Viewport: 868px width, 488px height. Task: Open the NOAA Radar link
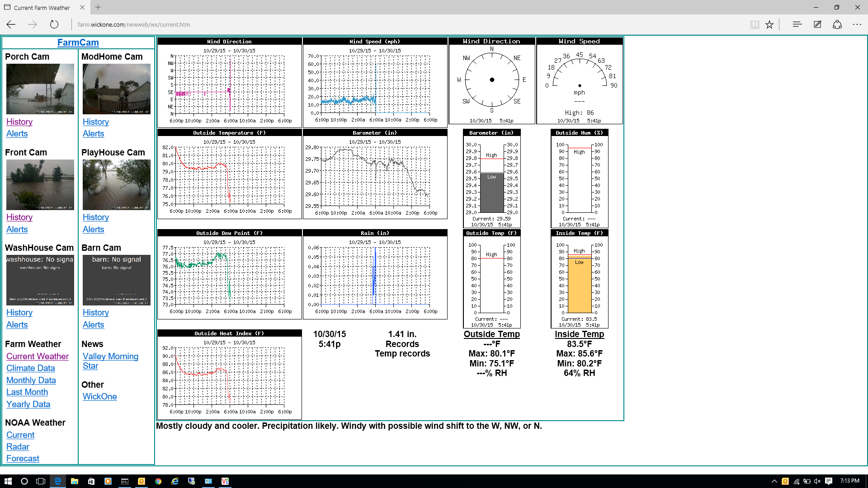coord(18,447)
